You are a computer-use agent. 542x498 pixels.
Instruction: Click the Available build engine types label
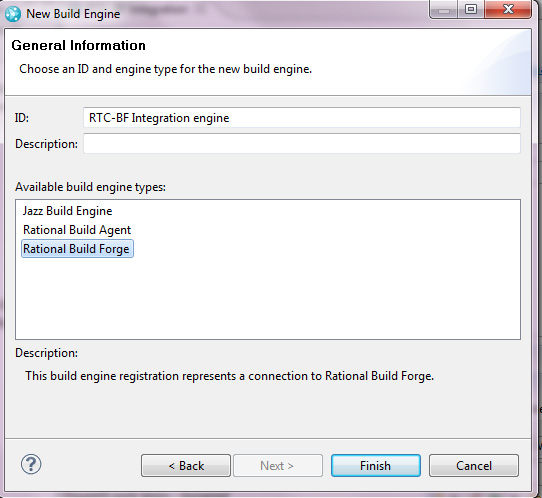point(90,187)
